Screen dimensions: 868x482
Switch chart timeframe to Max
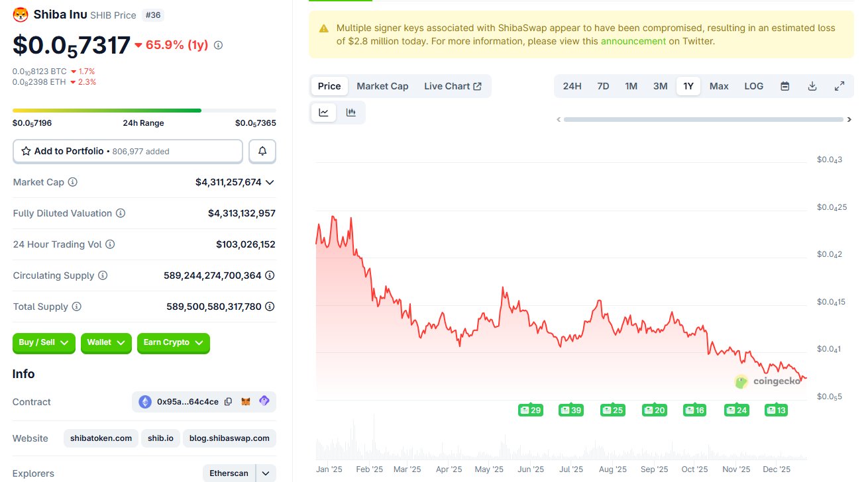click(x=719, y=85)
